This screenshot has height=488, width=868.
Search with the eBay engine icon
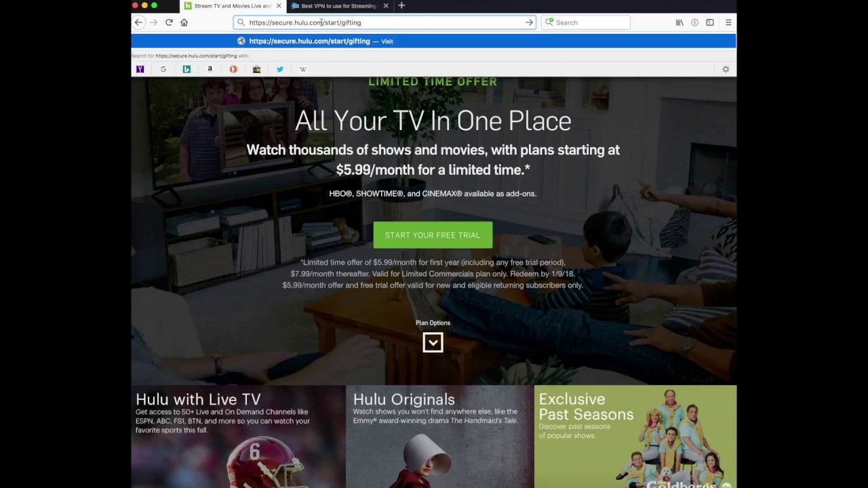click(x=256, y=69)
